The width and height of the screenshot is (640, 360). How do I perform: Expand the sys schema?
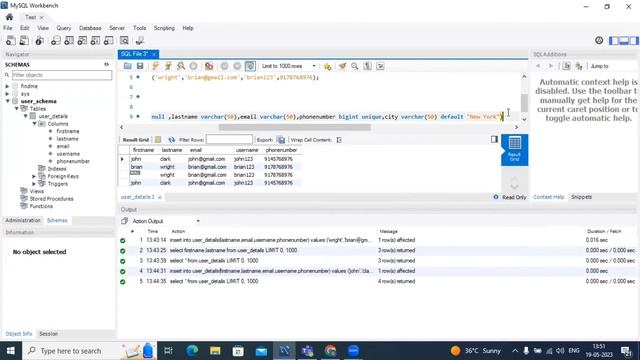(x=7, y=94)
